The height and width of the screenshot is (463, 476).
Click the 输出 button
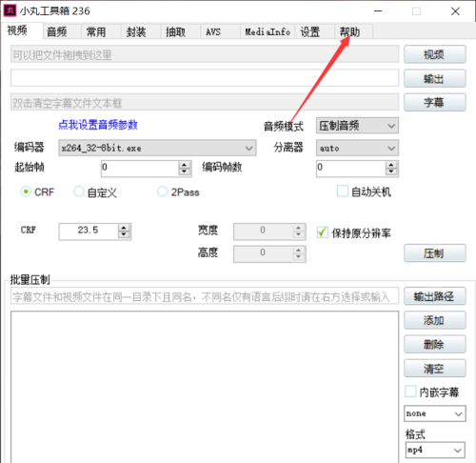pos(435,78)
